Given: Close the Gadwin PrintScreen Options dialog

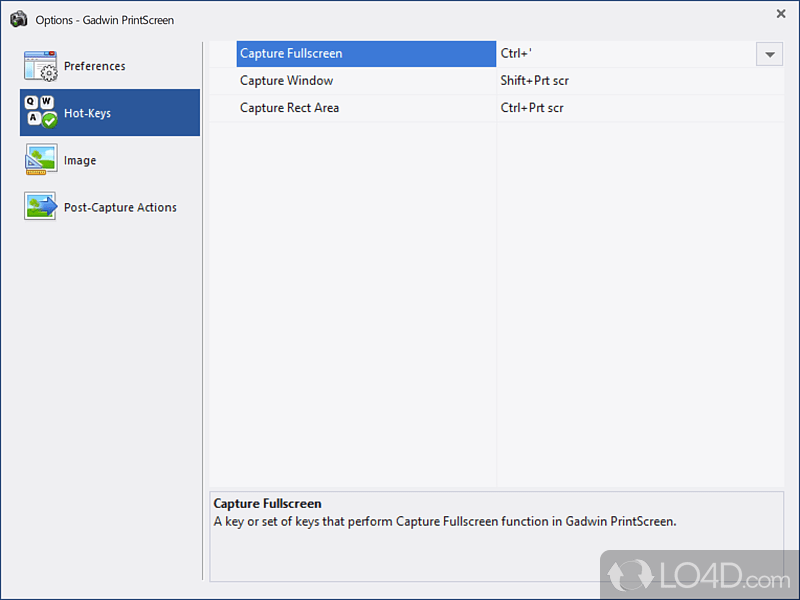Looking at the screenshot, I should [781, 14].
